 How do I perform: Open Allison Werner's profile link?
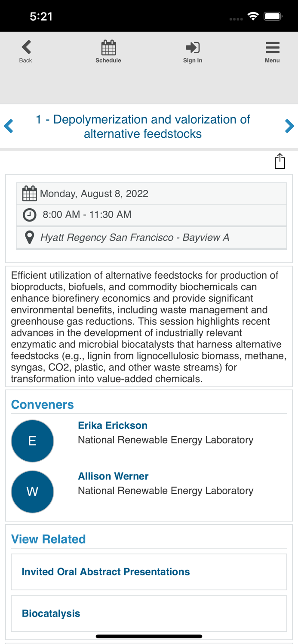click(113, 476)
